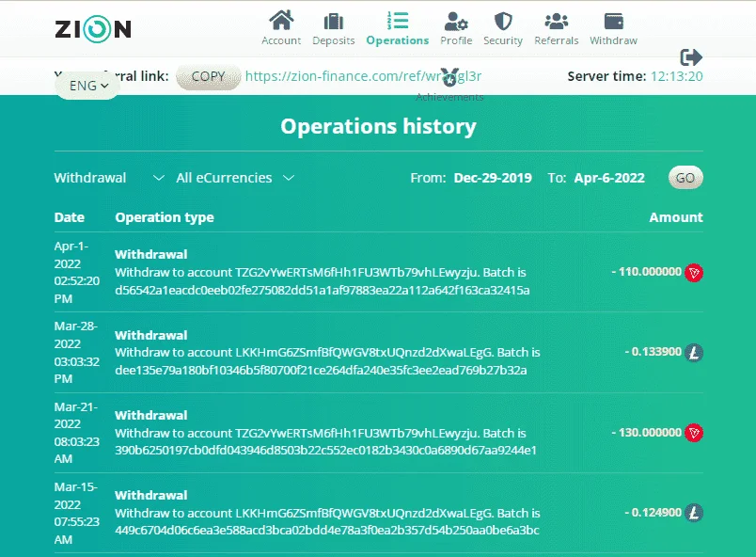
Task: Go to the Withdraw menu label
Action: click(613, 40)
